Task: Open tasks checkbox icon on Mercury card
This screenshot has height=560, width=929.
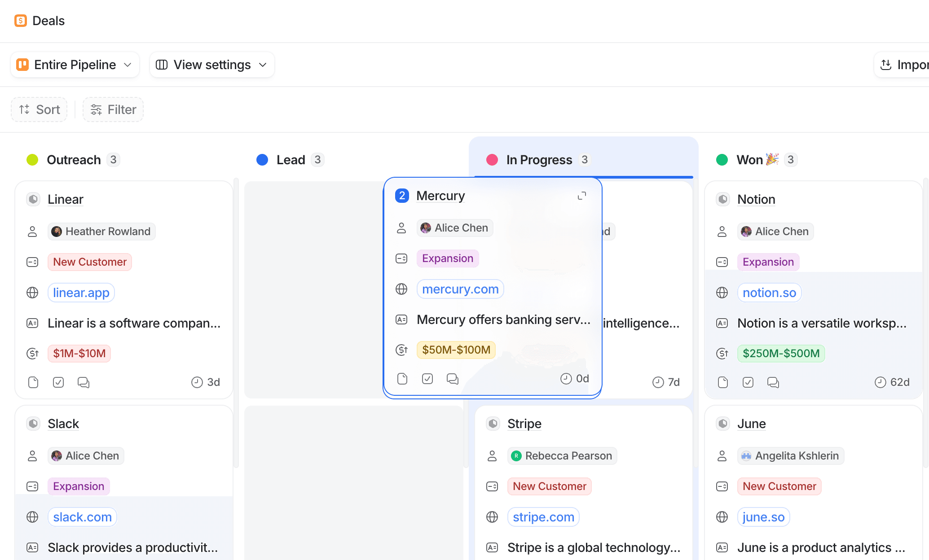Action: coord(427,379)
